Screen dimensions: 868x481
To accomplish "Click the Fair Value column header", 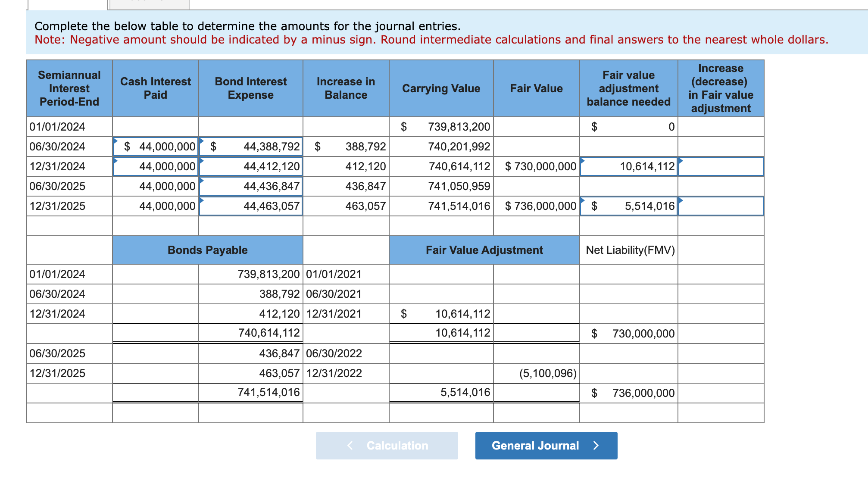I will (x=537, y=88).
